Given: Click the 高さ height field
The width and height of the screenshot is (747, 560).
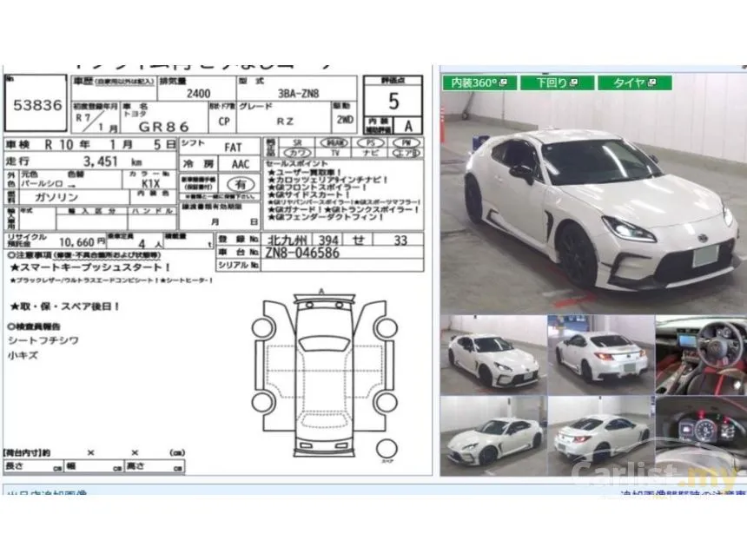Looking at the screenshot, I should point(155,467).
